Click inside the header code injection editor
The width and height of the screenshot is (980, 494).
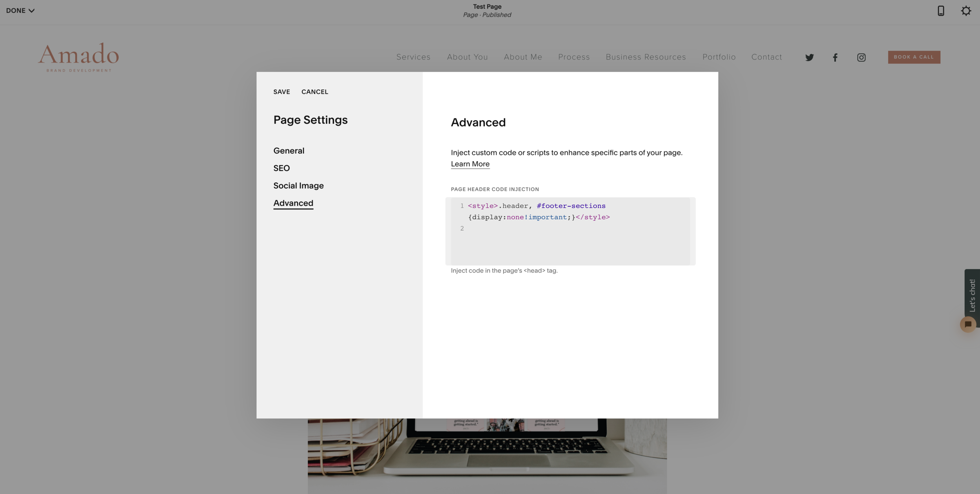[x=570, y=243]
